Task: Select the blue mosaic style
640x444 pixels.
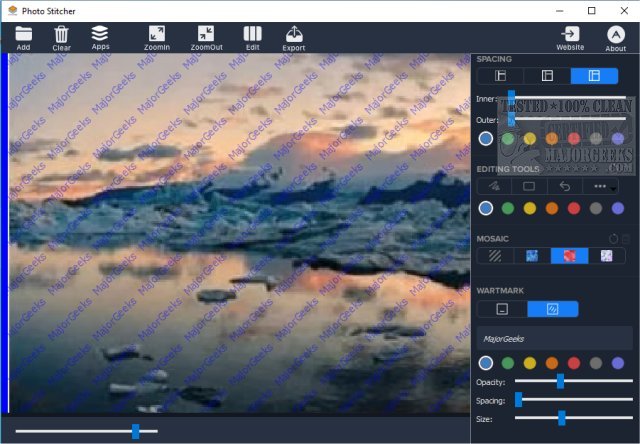Action: coord(532,256)
